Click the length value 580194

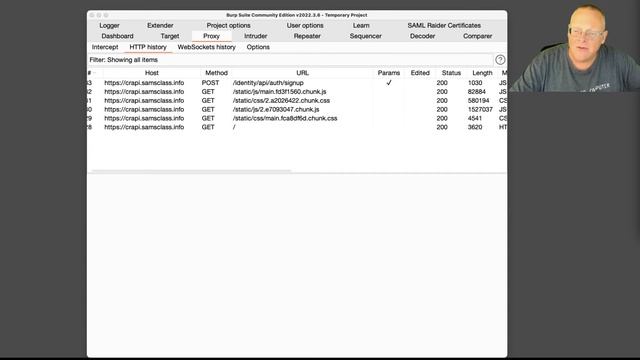[x=478, y=101]
